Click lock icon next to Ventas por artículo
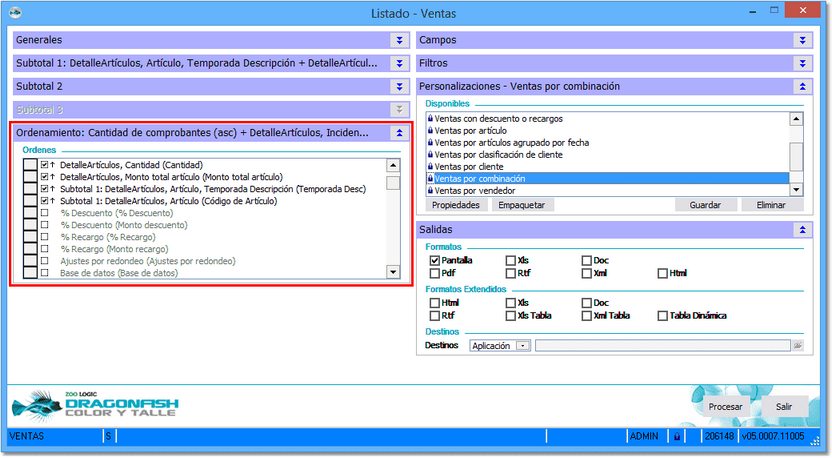This screenshot has height=458, width=832. tap(430, 131)
